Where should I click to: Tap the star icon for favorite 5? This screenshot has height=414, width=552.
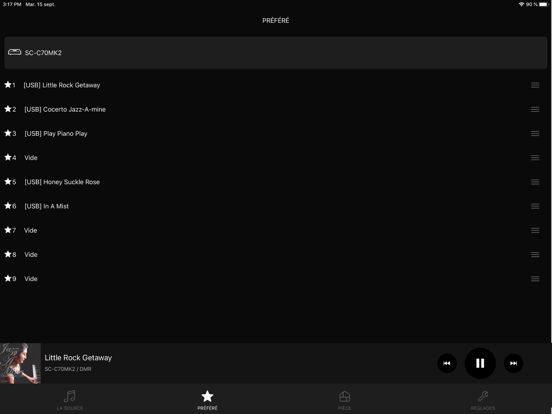8,182
